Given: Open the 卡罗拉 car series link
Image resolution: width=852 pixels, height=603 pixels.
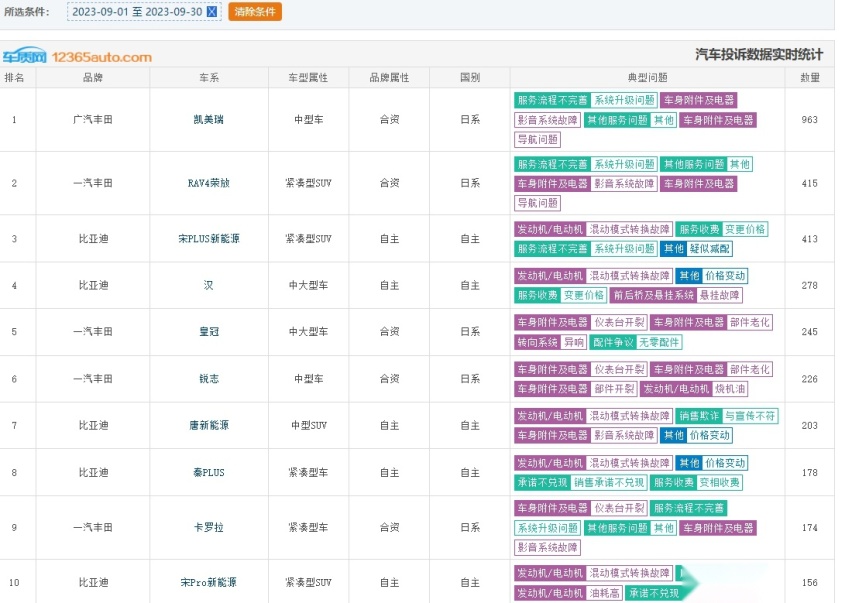Looking at the screenshot, I should (x=209, y=527).
